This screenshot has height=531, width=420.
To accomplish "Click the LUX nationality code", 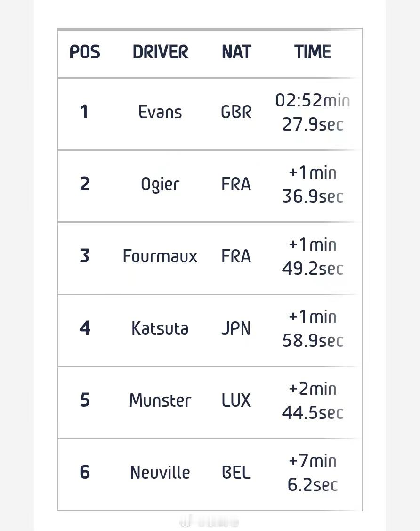I will (236, 400).
